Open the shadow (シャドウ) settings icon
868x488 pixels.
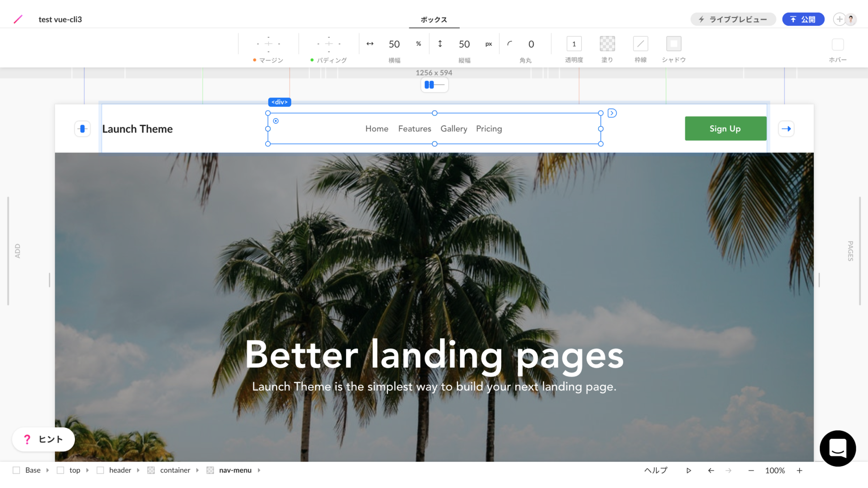pos(673,44)
